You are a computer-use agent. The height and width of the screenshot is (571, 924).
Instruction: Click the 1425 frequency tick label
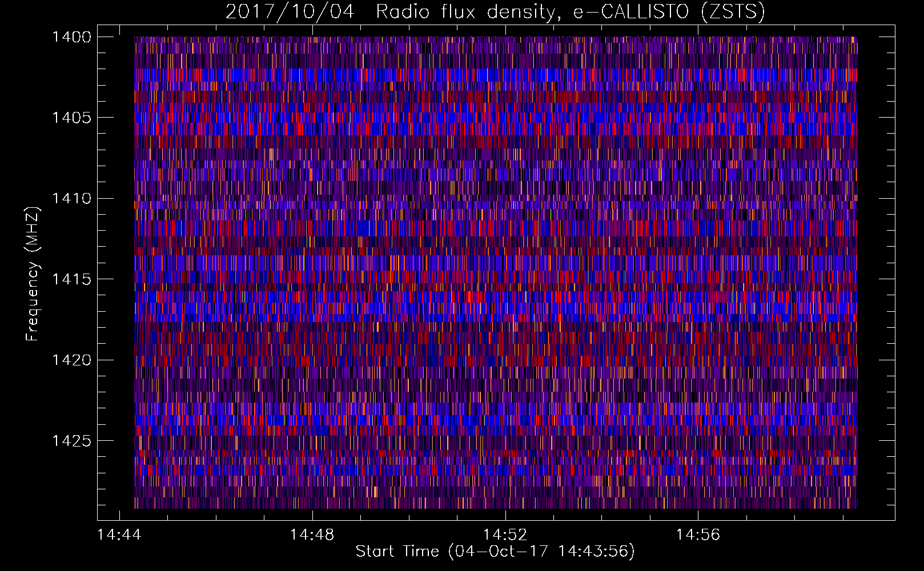coord(72,441)
